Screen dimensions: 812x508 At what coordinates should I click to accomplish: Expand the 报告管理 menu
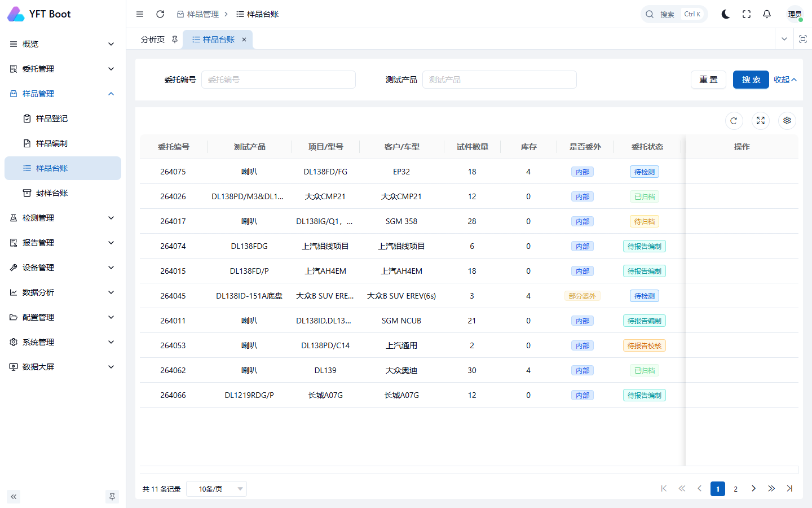63,243
